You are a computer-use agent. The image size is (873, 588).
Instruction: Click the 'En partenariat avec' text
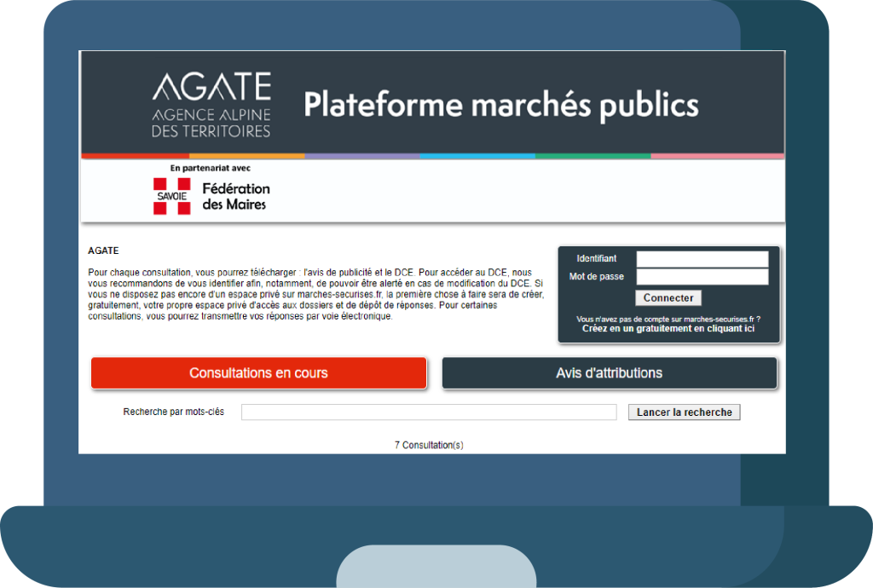(211, 168)
